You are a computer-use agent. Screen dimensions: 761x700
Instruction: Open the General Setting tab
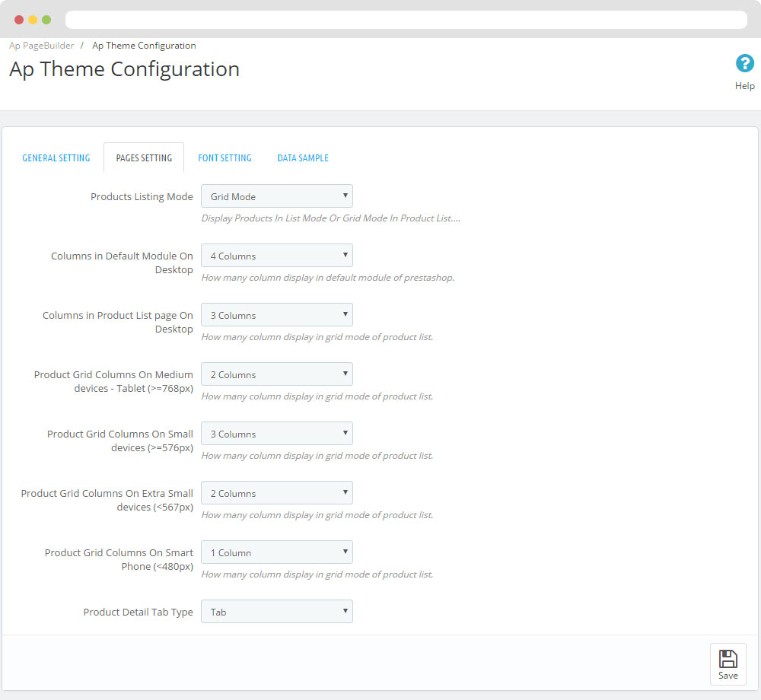point(56,158)
